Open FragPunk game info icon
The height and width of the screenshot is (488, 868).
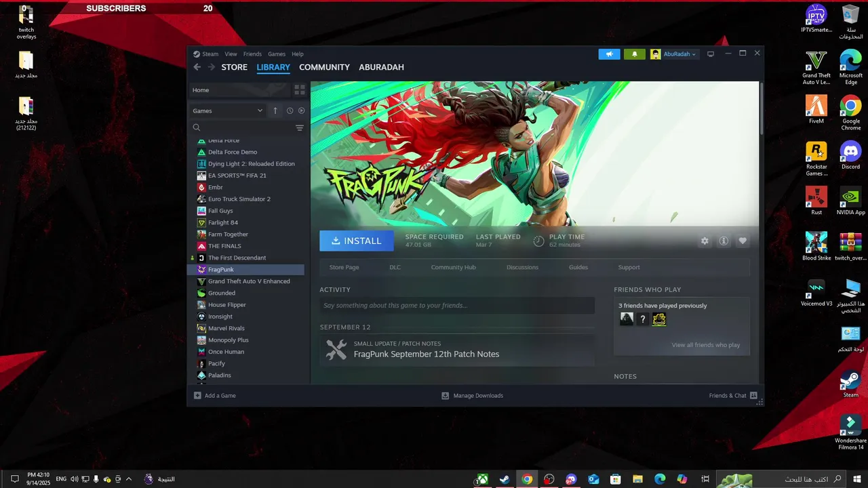[x=724, y=241]
